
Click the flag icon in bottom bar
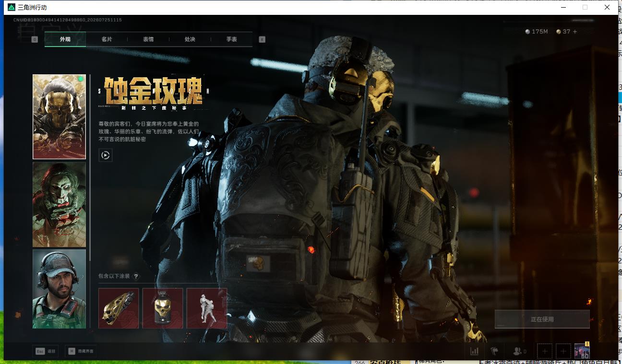click(x=494, y=351)
